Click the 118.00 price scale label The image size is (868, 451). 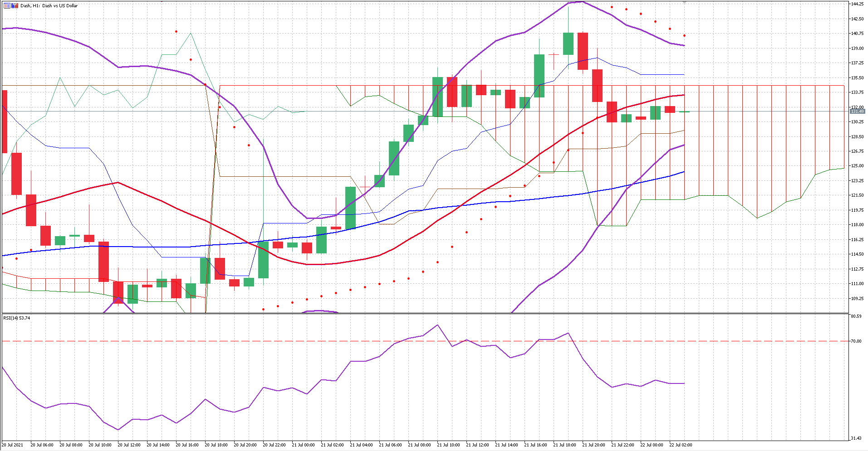coord(857,225)
